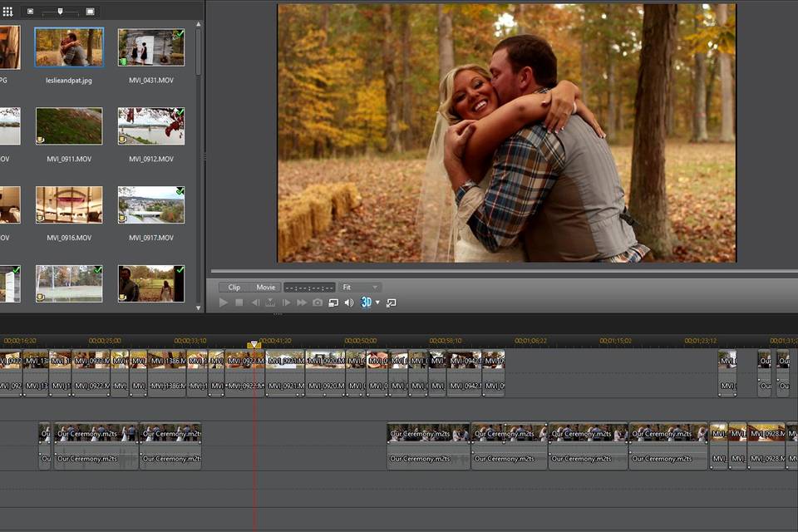The height and width of the screenshot is (532, 798).
Task: Start playback with the Play button
Action: 223,303
